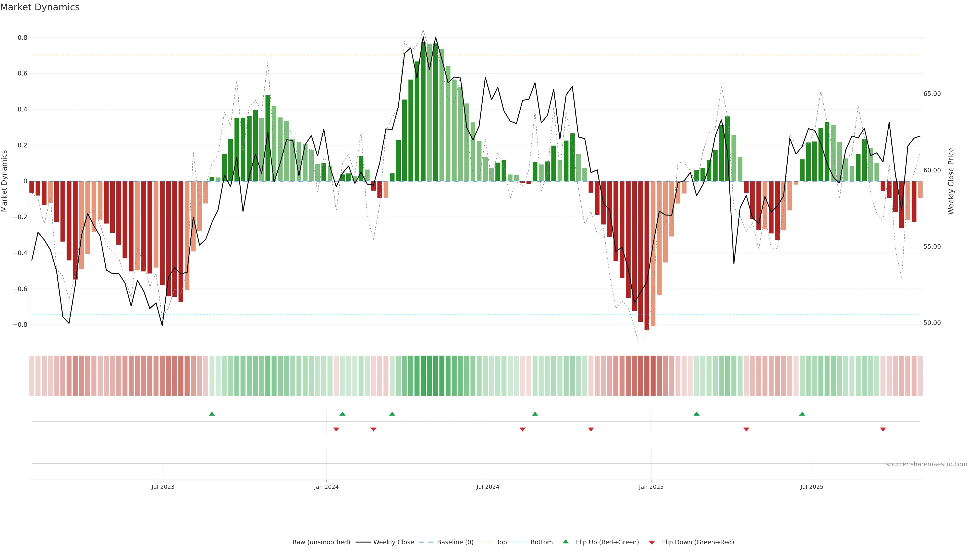Click the Jul 2025 x-axis label
The width and height of the screenshot is (980, 551).
coord(812,487)
